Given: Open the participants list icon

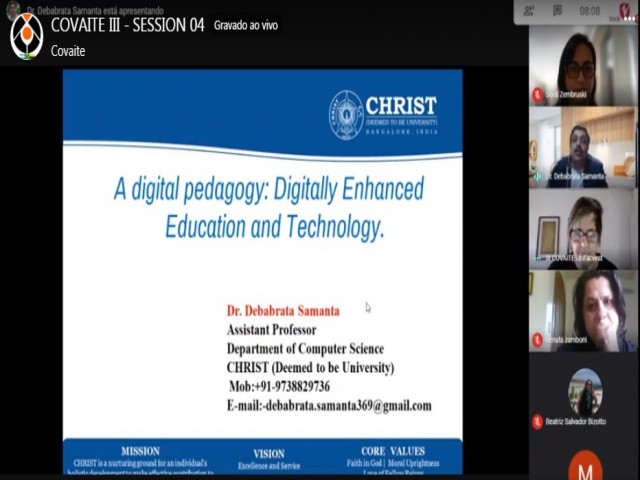Looking at the screenshot, I should (x=529, y=11).
